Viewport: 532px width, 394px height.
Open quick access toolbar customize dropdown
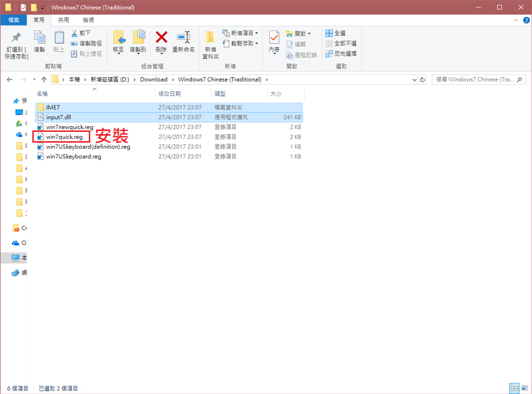42,7
